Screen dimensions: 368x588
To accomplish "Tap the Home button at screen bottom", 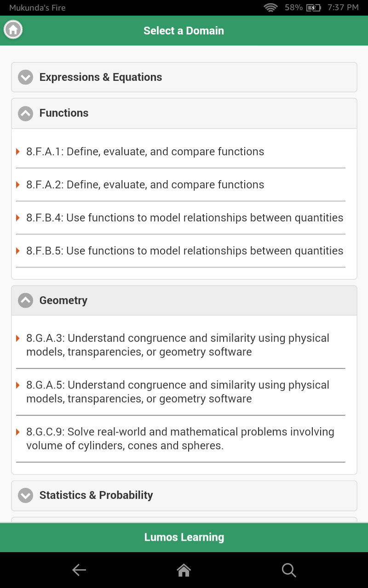I will pos(184,570).
